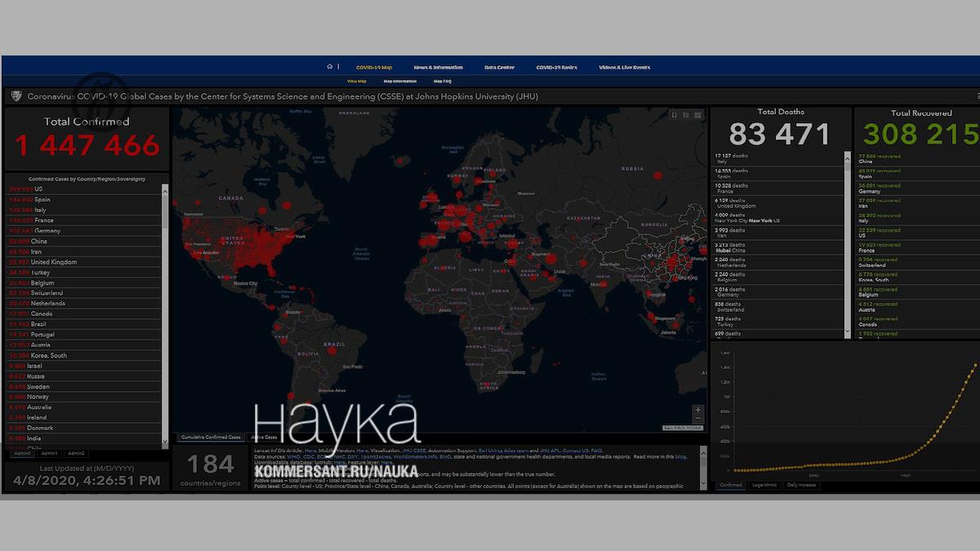The image size is (980, 551).
Task: Switch to the Map Information tab
Action: 399,81
